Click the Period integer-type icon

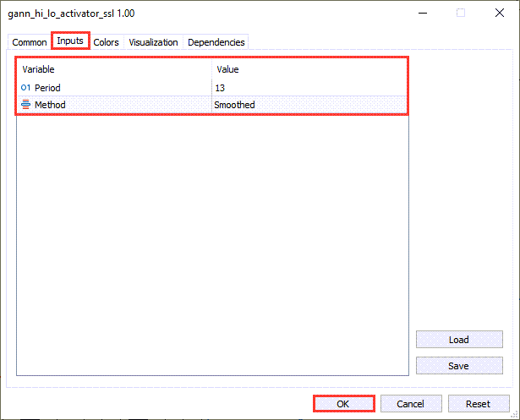25,88
